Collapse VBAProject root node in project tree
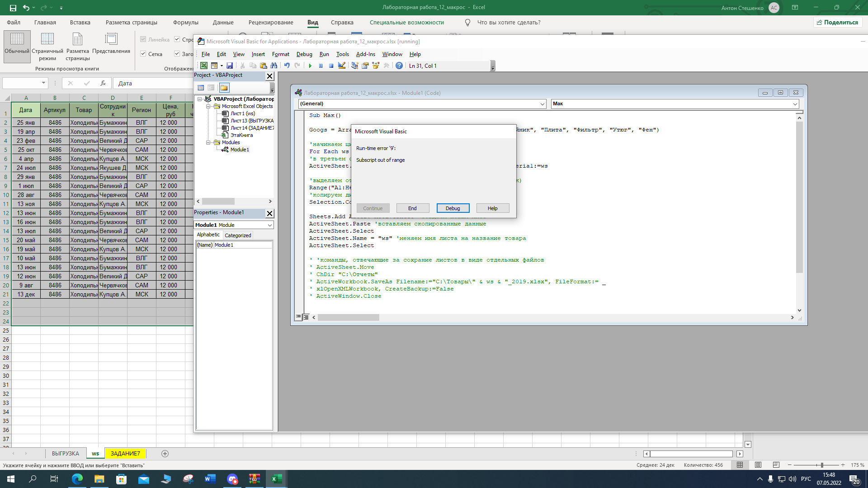 click(x=199, y=99)
